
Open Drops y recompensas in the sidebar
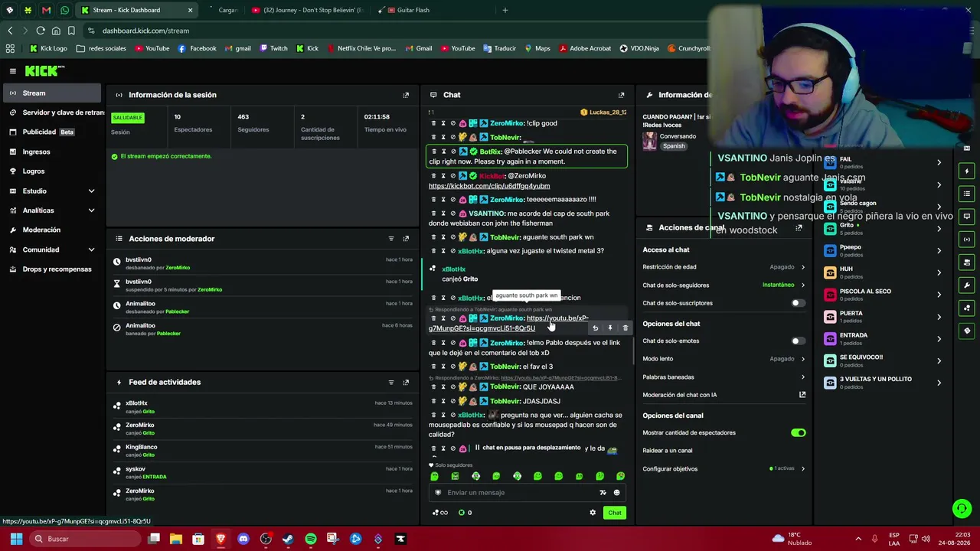[52, 269]
